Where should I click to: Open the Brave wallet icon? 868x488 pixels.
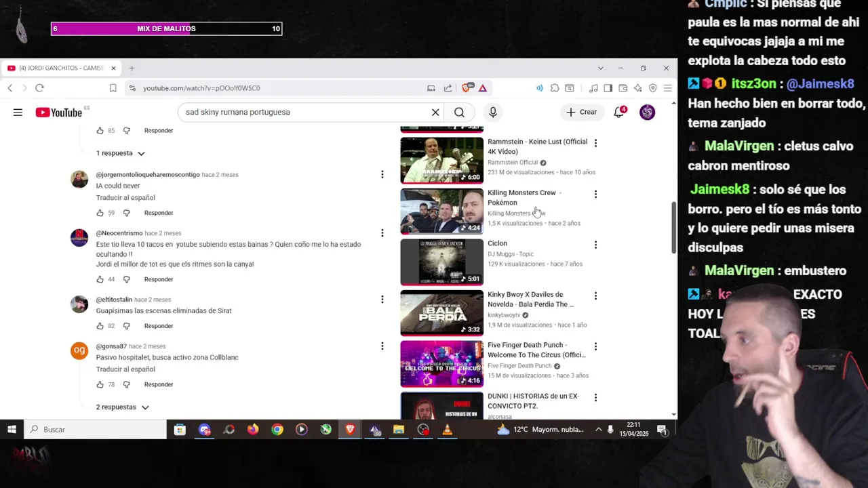click(623, 88)
